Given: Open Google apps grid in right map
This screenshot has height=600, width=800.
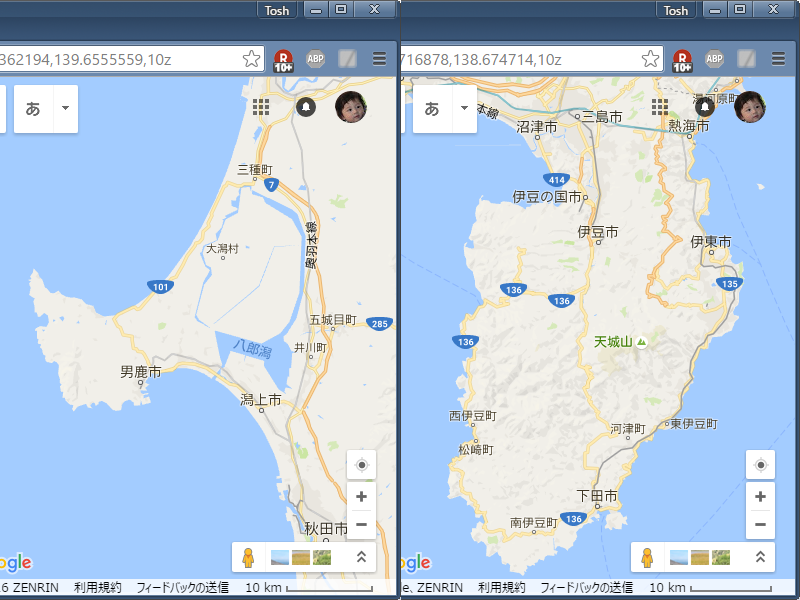Looking at the screenshot, I should pyautogui.click(x=660, y=107).
